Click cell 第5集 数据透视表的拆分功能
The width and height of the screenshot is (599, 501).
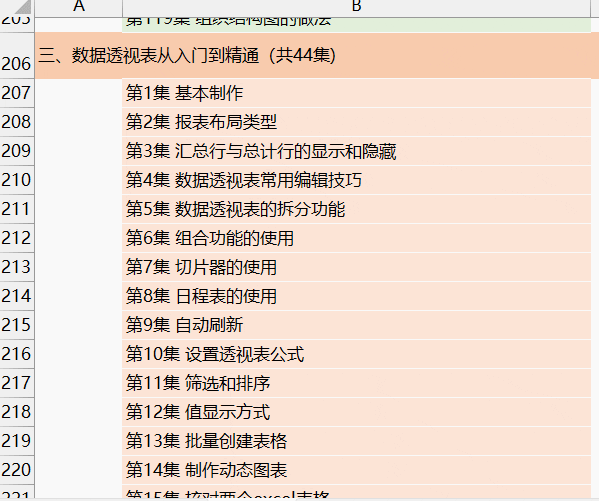(356, 209)
